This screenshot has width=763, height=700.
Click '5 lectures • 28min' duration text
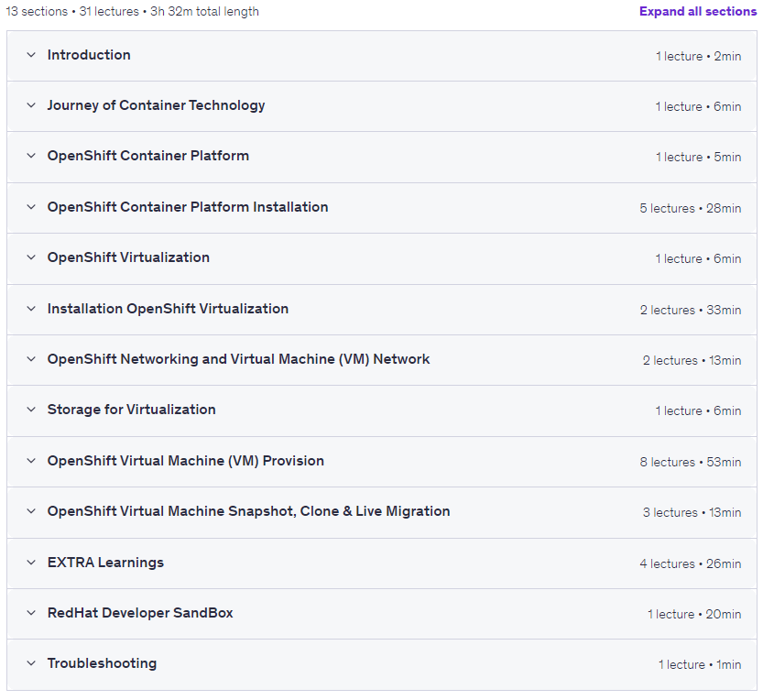point(691,208)
